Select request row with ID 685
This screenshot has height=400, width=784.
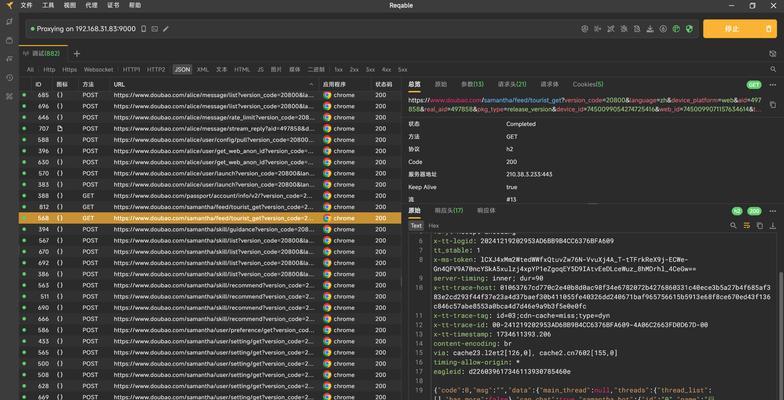point(210,95)
